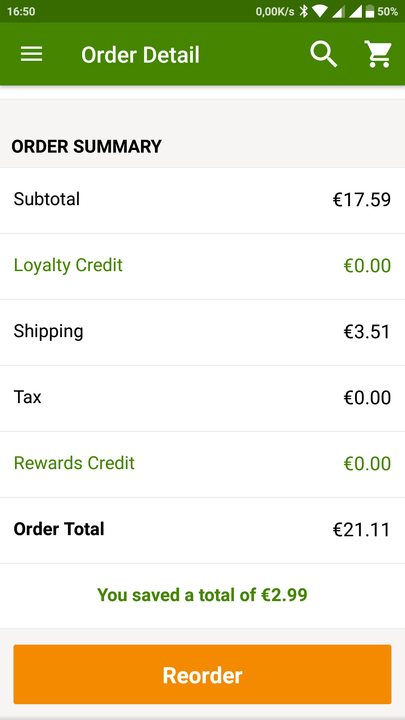Select the Loyalty Credit label
Screen dimensions: 405x720
click(68, 265)
